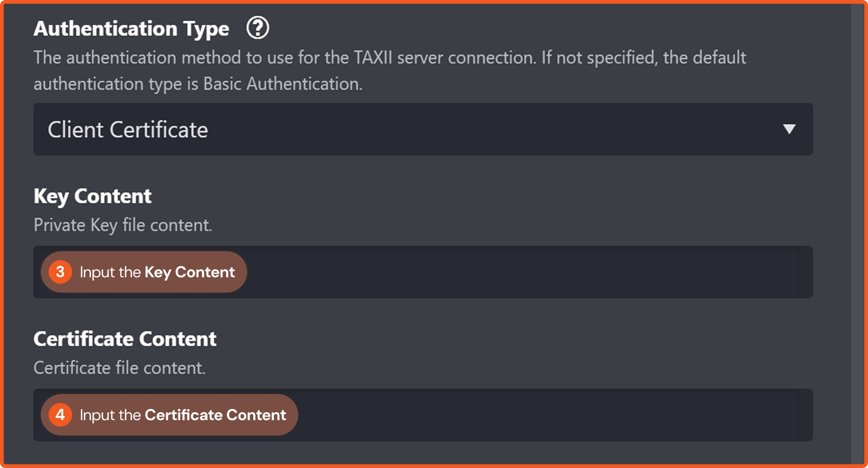Click the bold "Certificate Content" callout text
Screen dimensions: 868x468
click(215, 415)
